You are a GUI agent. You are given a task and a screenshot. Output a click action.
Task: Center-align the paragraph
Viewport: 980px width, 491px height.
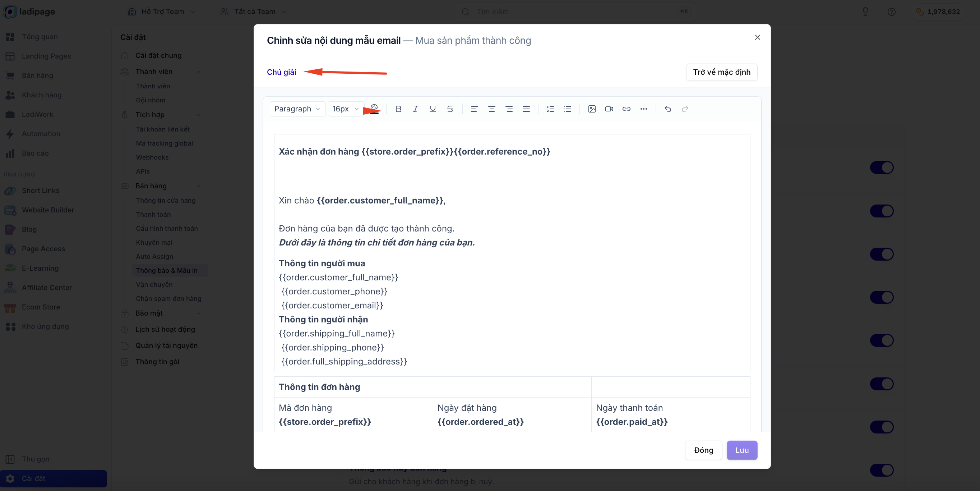tap(491, 109)
